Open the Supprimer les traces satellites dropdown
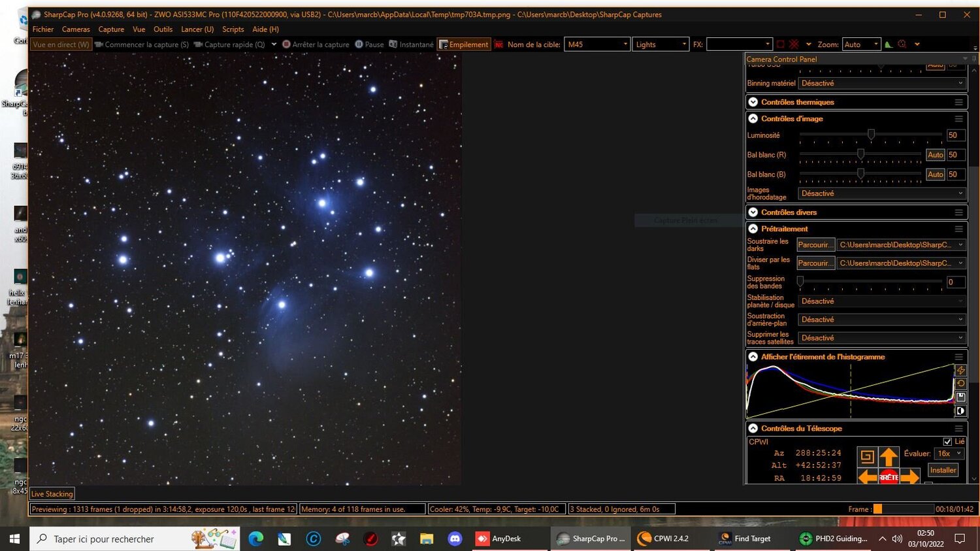 [x=881, y=338]
